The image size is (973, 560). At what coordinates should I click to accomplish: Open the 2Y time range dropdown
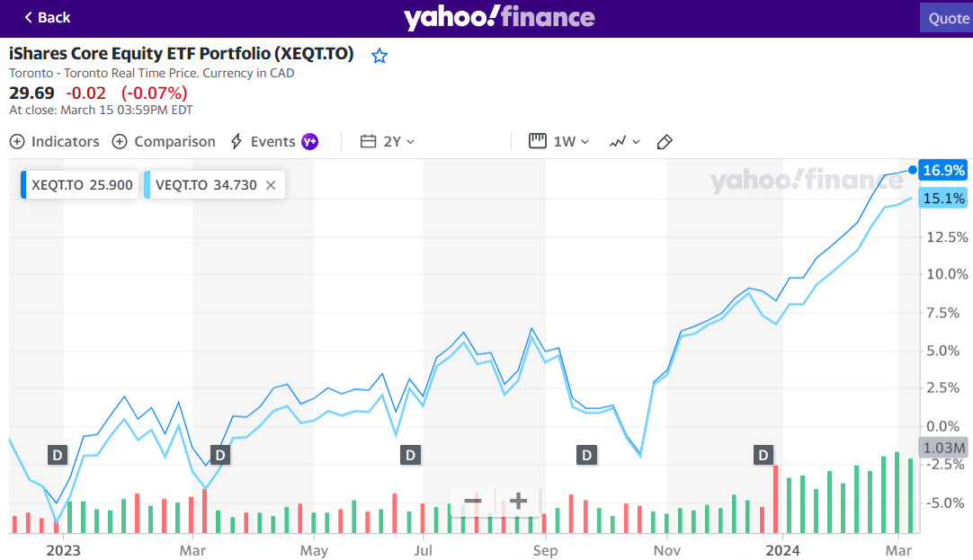click(x=394, y=141)
